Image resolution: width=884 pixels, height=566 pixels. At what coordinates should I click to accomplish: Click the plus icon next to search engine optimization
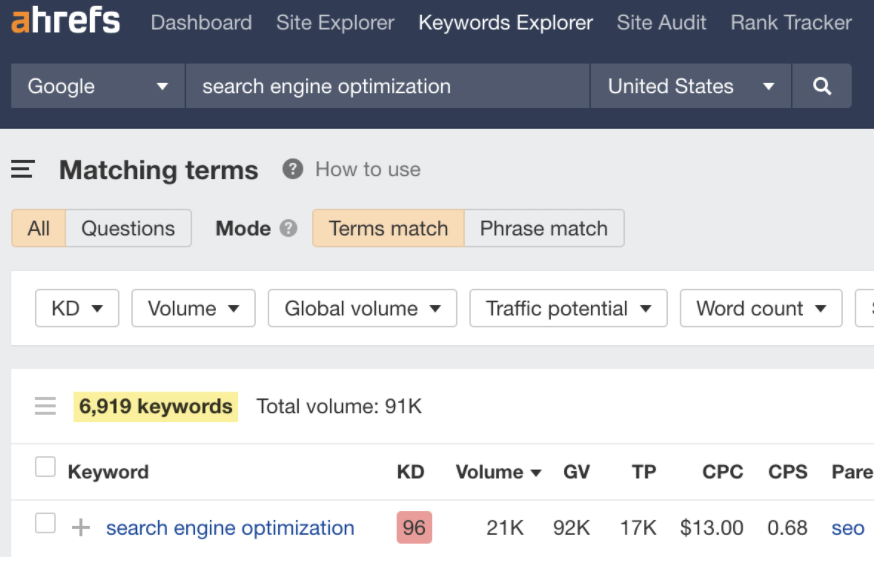[81, 528]
